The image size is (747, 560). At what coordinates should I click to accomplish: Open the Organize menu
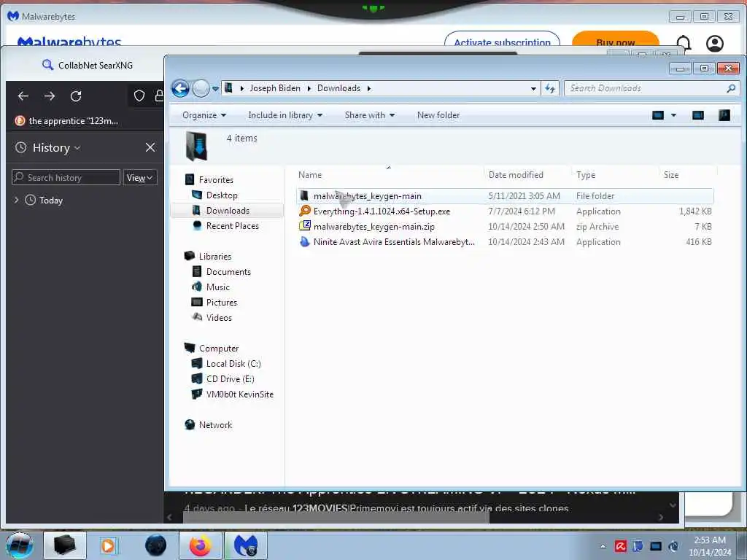204,115
